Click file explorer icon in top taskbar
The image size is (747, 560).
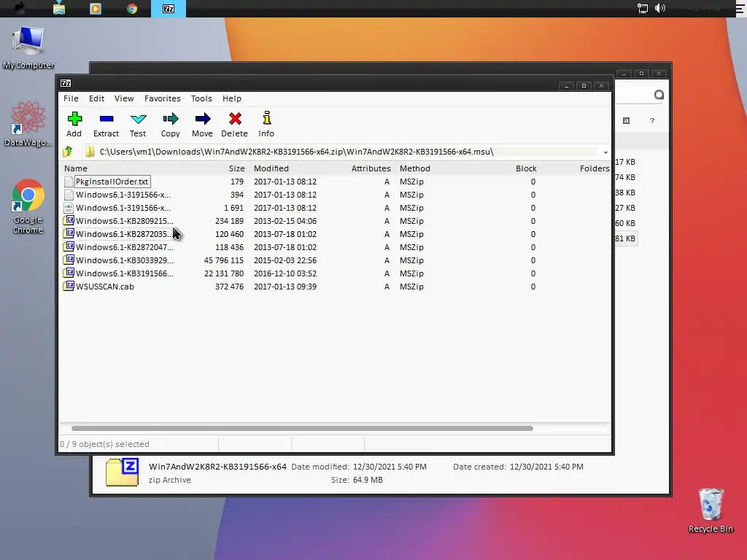click(59, 9)
